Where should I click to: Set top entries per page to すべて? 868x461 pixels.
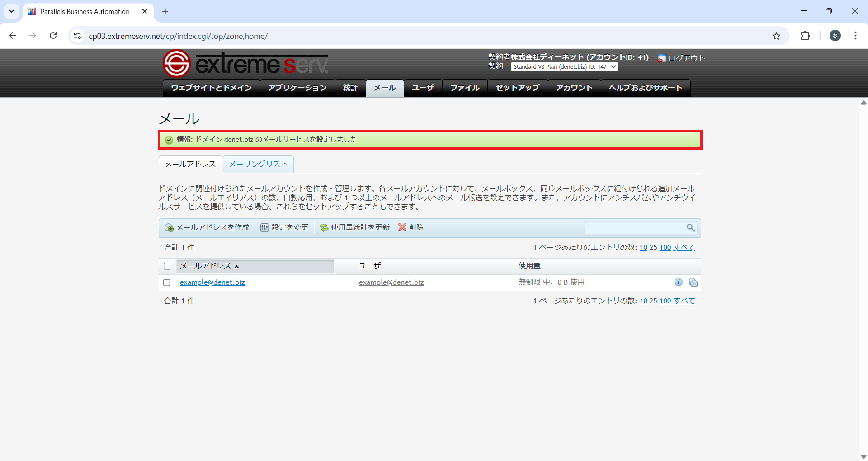[x=684, y=247]
